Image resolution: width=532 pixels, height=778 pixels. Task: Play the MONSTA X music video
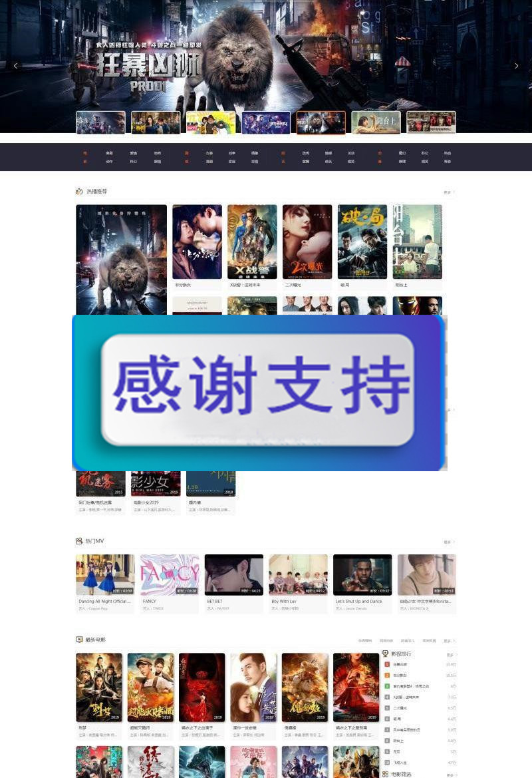[x=427, y=575]
